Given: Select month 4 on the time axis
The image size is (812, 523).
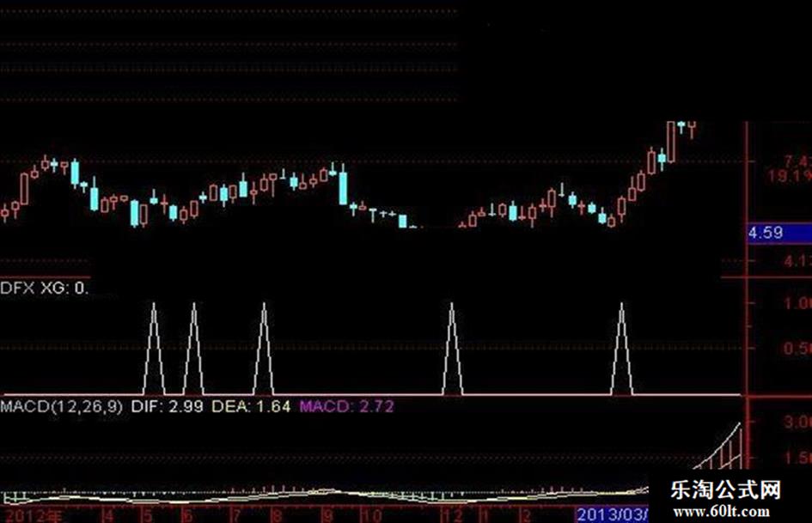Looking at the screenshot, I should coord(107,515).
